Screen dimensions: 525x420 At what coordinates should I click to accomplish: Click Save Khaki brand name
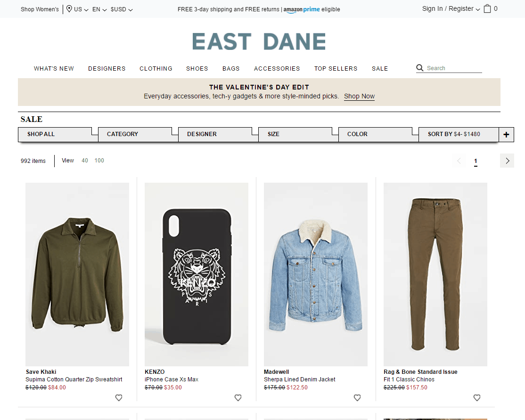(x=41, y=372)
